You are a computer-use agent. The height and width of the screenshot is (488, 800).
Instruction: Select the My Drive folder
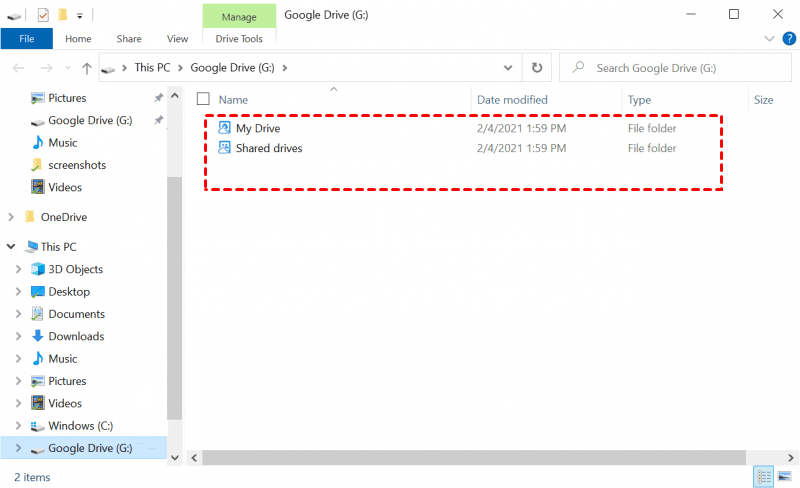point(258,128)
